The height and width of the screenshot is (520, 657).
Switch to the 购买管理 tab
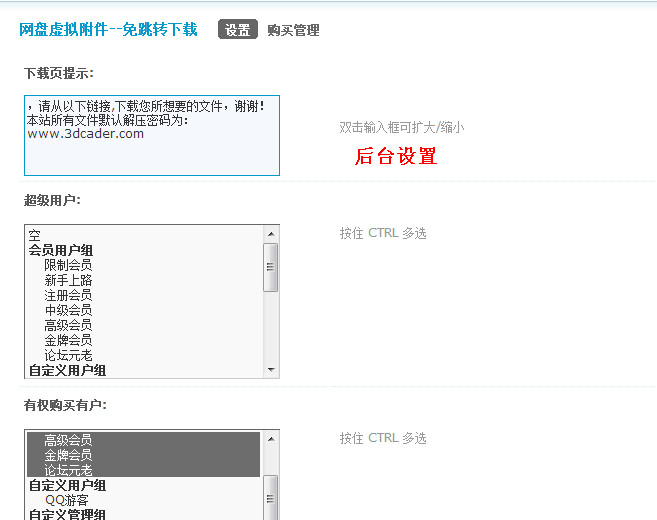click(x=293, y=30)
